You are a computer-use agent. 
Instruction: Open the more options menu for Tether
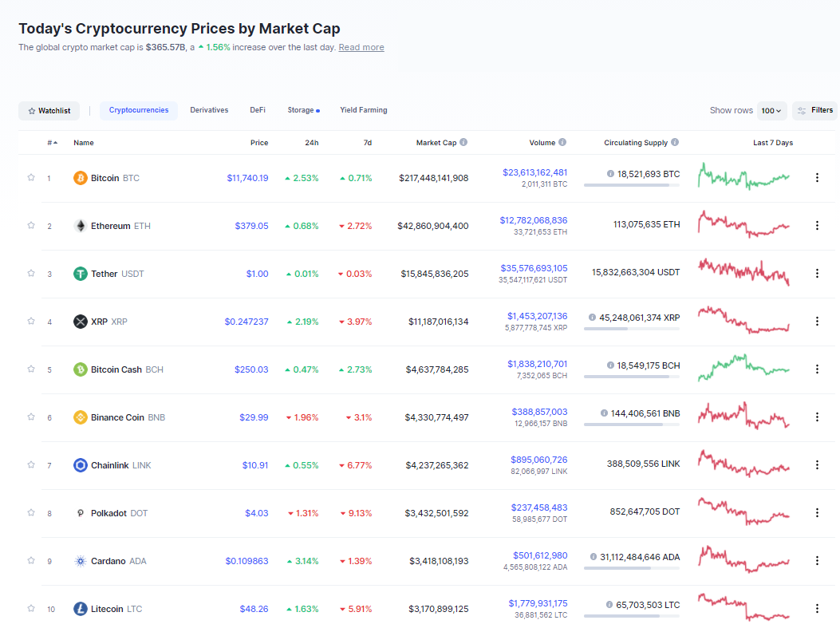[x=817, y=273]
